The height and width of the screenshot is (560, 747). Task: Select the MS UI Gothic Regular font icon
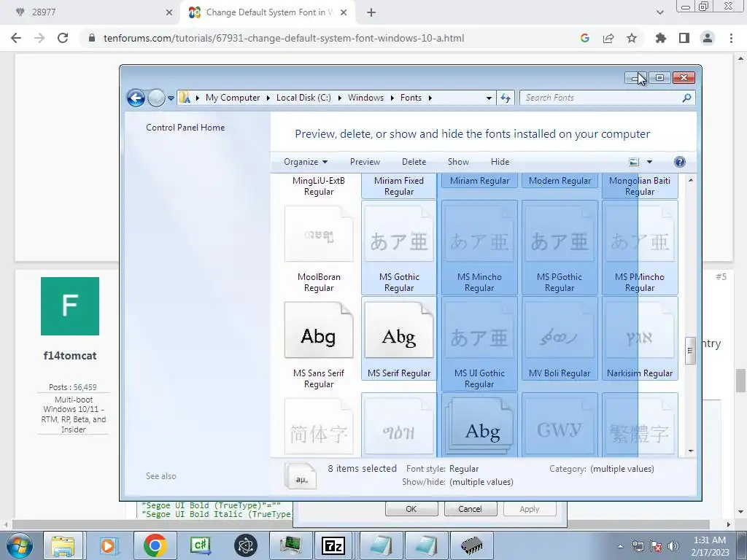coord(479,330)
